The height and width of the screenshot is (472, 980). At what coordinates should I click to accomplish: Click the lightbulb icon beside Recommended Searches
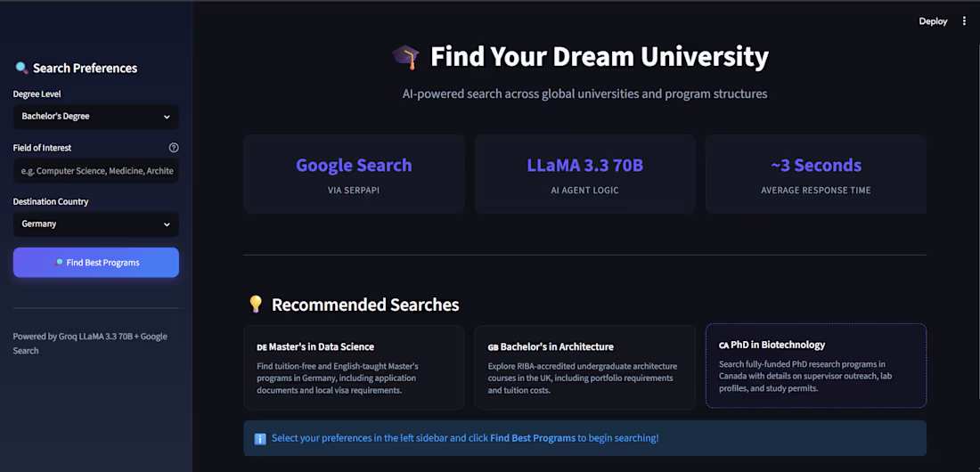[x=256, y=305]
